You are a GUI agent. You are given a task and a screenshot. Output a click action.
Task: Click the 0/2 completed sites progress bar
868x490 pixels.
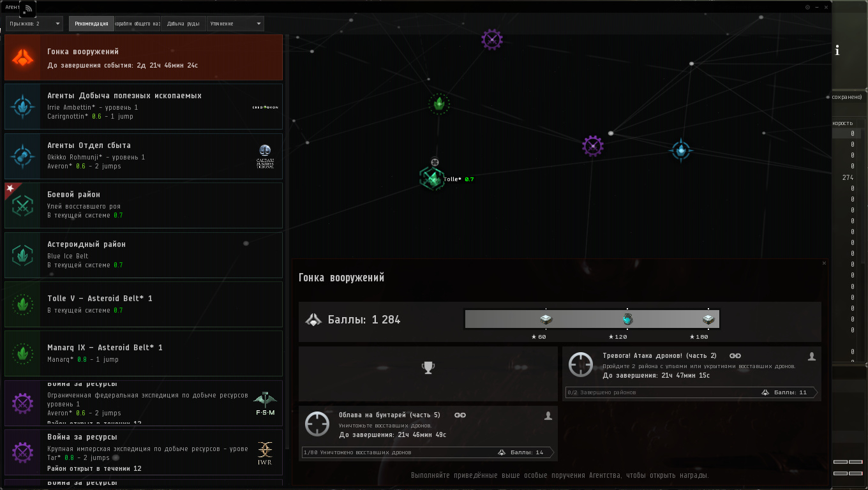click(x=692, y=392)
